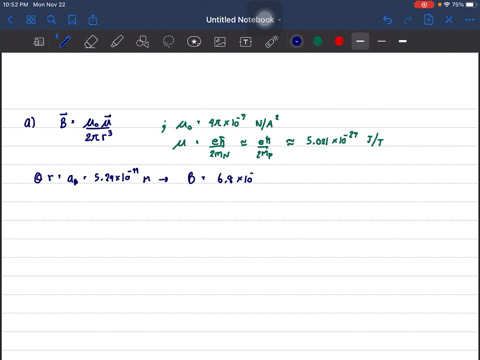The height and width of the screenshot is (360, 480).
Task: Select the second stroke width
Action: point(382,41)
